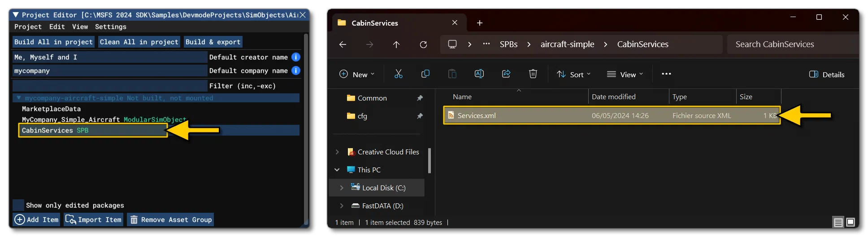The width and height of the screenshot is (868, 237).
Task: Click info icon beside Default company name
Action: (x=295, y=70)
